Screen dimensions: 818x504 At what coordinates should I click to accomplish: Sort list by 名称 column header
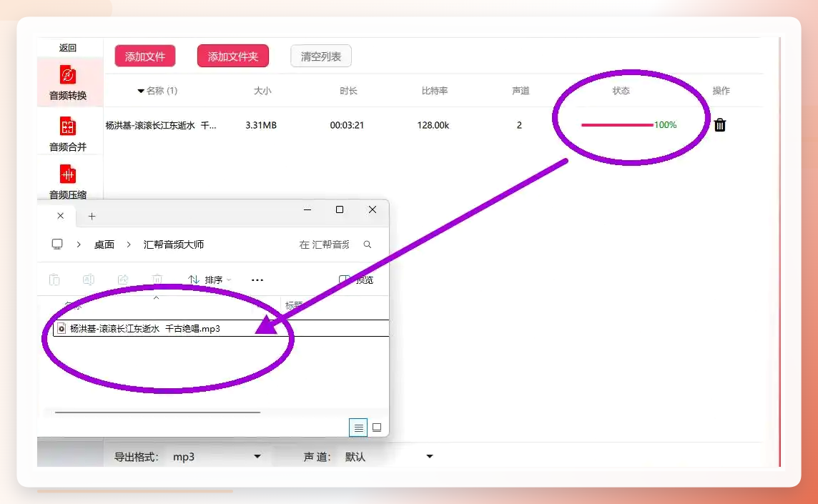pos(157,91)
